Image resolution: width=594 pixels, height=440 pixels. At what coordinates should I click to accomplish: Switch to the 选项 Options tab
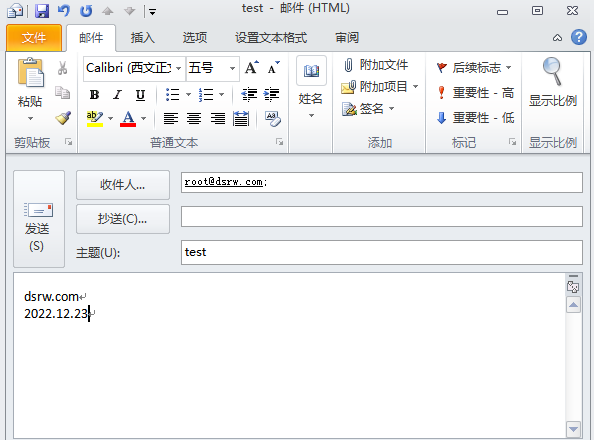pyautogui.click(x=195, y=38)
